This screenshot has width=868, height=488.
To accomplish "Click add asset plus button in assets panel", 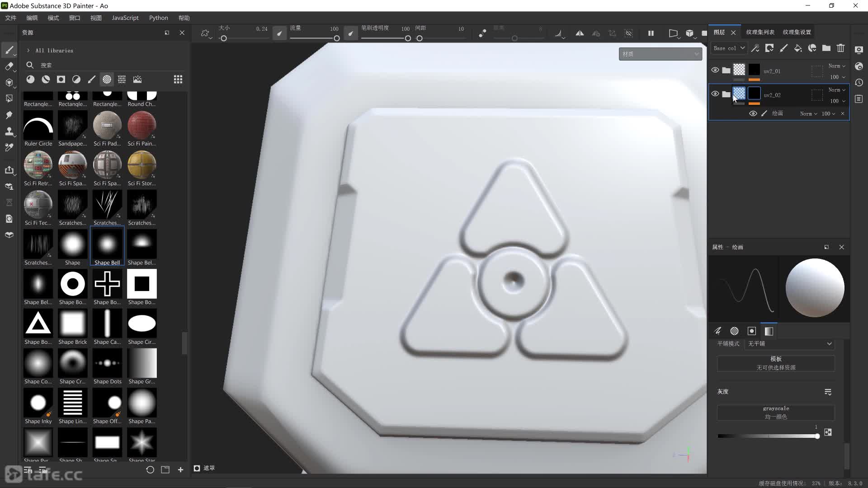I will 180,470.
